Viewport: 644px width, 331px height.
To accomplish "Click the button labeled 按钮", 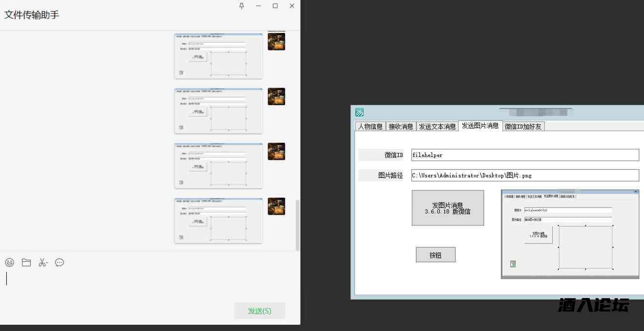I will pyautogui.click(x=435, y=254).
